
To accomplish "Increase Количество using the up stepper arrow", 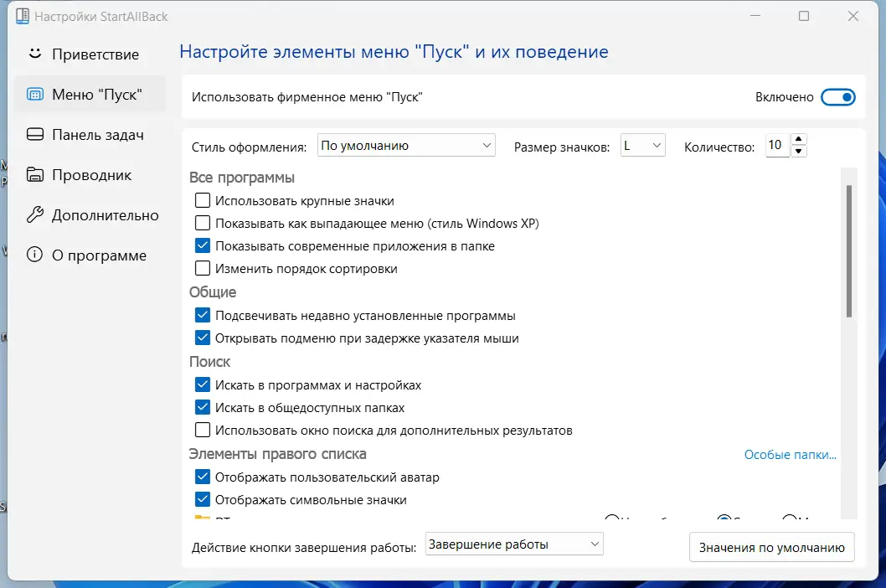I will [800, 140].
